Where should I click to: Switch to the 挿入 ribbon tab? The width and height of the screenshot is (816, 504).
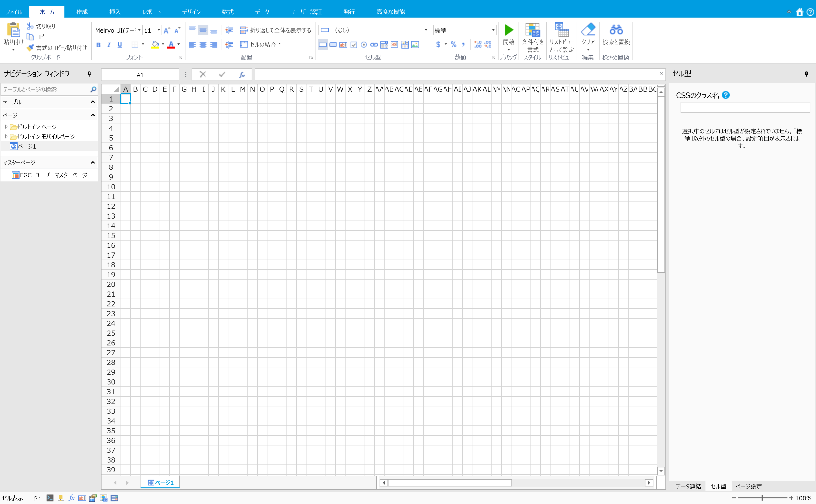click(x=115, y=11)
